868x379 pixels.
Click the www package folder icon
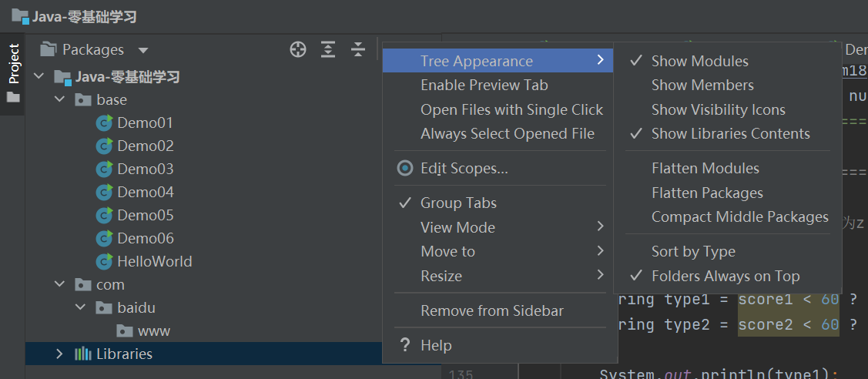[124, 331]
